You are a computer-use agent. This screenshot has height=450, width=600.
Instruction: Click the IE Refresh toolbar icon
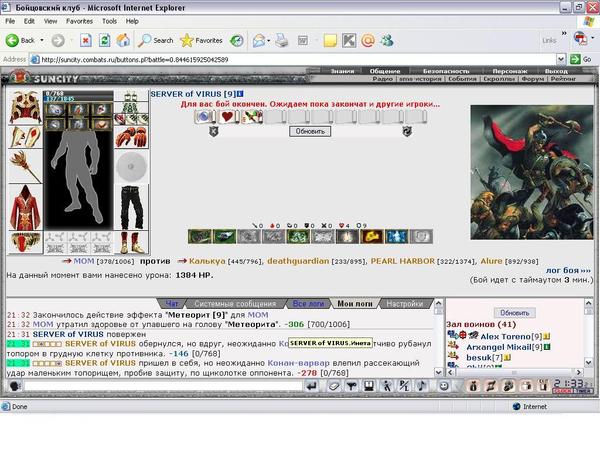104,40
